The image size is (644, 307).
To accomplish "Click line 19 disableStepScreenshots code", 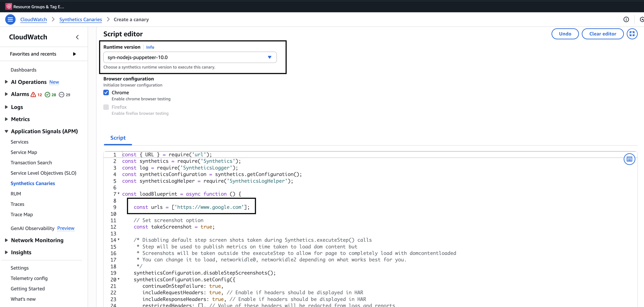I will pyautogui.click(x=204, y=273).
